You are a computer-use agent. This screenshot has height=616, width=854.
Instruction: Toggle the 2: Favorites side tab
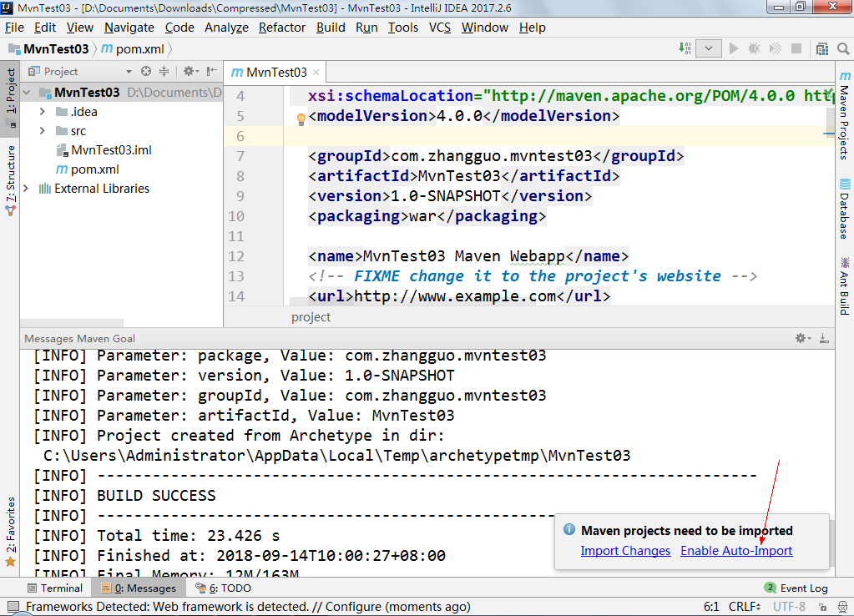[x=10, y=531]
